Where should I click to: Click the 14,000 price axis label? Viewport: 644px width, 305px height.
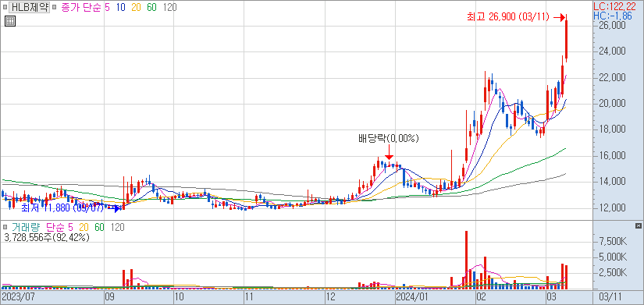click(612, 182)
